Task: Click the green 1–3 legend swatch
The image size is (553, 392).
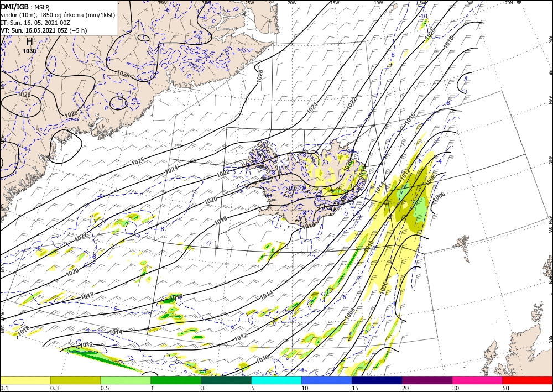Action: 176,380
